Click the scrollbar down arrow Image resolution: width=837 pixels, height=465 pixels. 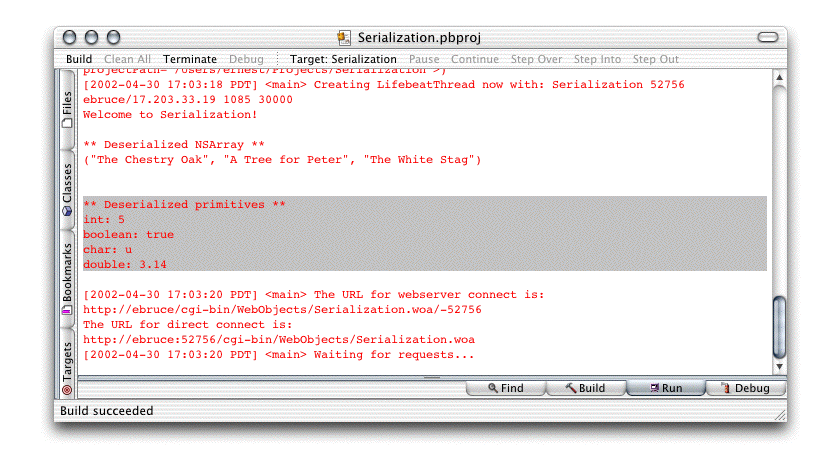[x=779, y=367]
